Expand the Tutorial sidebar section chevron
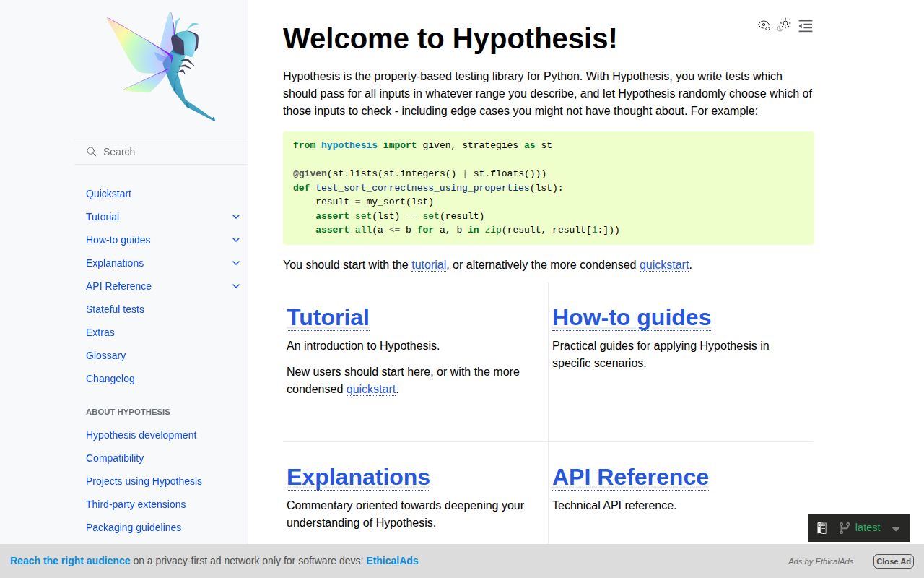The image size is (924, 578). pyautogui.click(x=236, y=217)
